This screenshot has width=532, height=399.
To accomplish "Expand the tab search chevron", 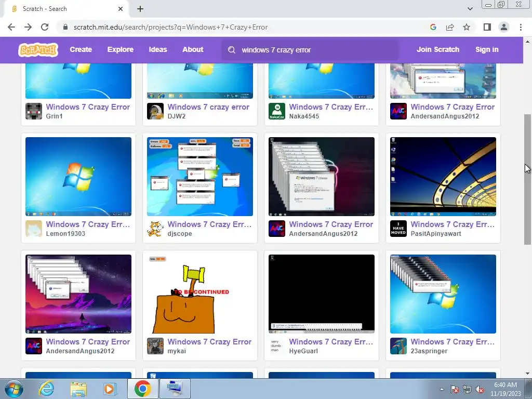I will click(470, 9).
